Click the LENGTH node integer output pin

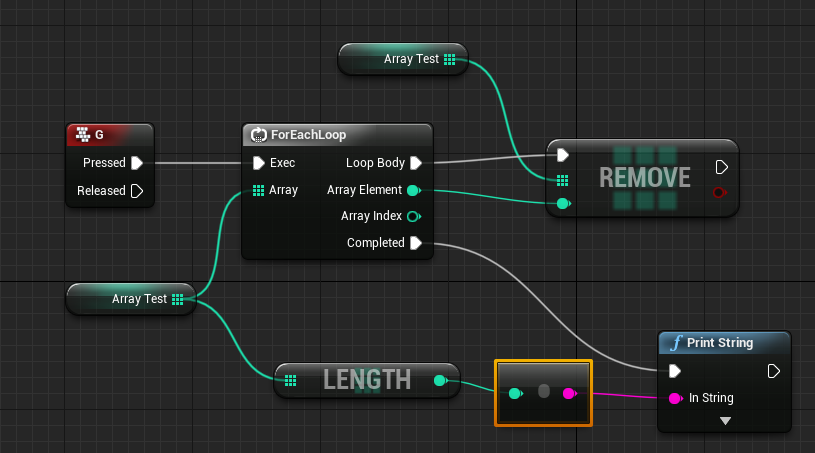[x=440, y=381]
